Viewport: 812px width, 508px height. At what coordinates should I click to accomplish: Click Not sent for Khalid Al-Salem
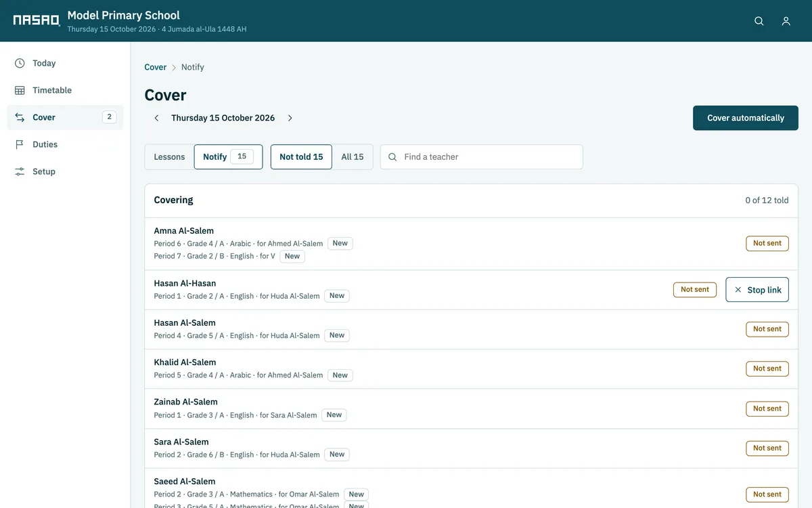click(x=767, y=368)
